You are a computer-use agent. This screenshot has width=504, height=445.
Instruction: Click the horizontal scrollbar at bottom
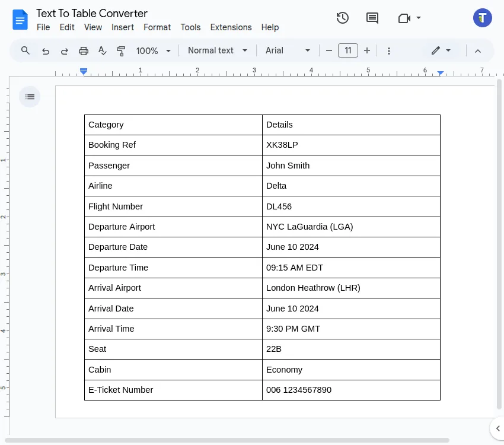(x=227, y=440)
